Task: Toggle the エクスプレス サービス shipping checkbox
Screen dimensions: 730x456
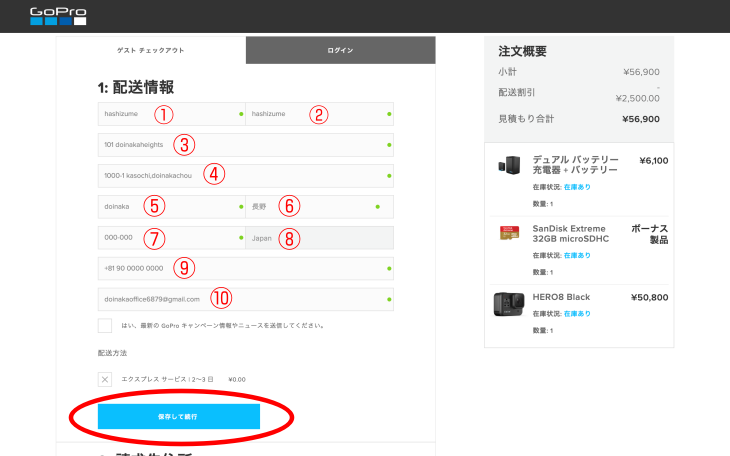Action: click(x=105, y=379)
